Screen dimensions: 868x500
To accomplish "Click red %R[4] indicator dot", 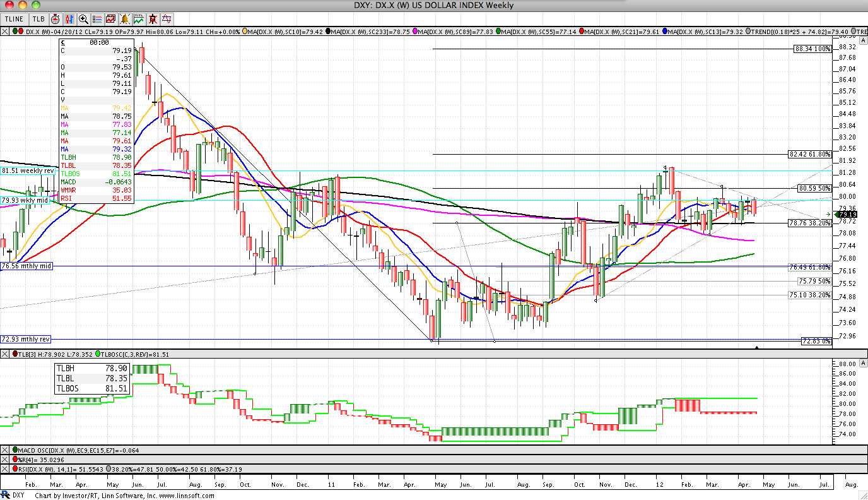I will pyautogui.click(x=15, y=460).
